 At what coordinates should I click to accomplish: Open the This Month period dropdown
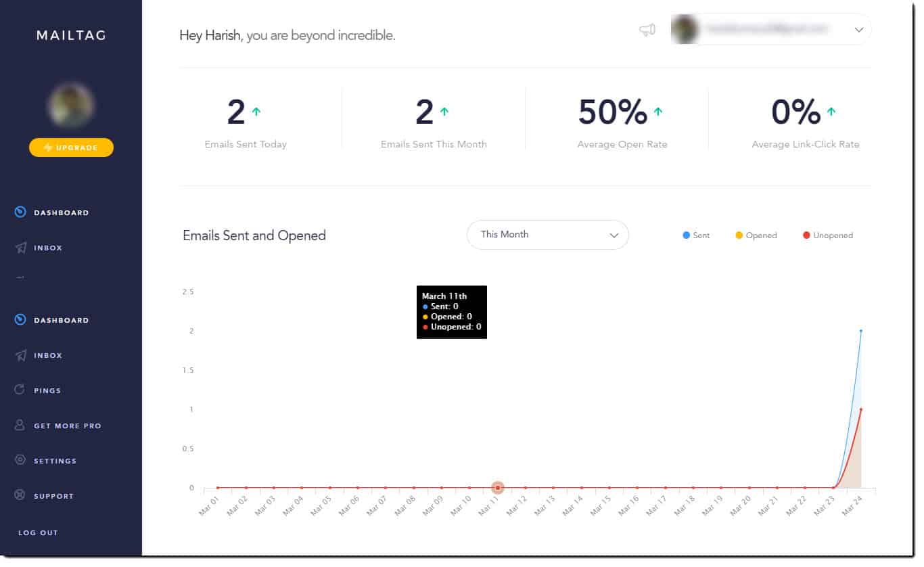point(548,235)
